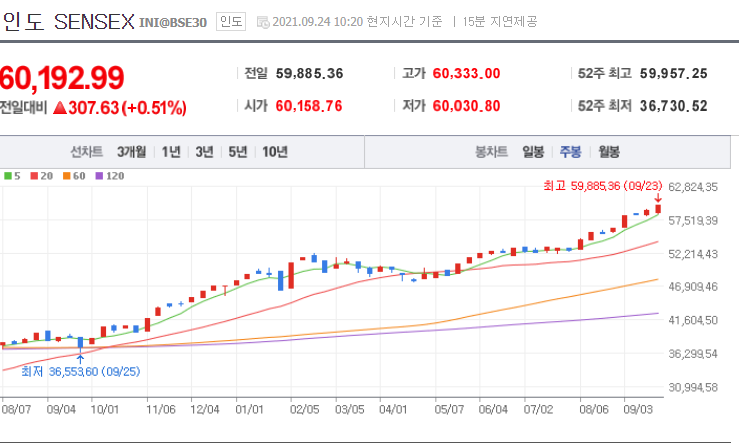Click the red up-triangle change indicator

coord(59,108)
